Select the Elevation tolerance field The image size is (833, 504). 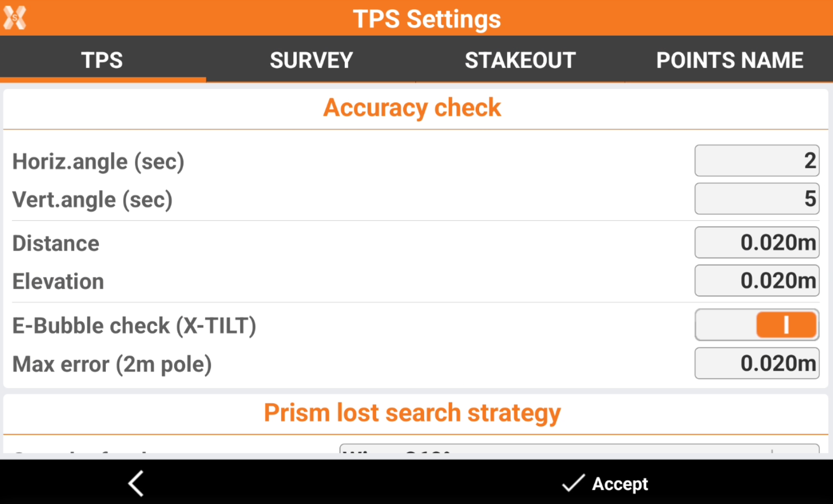click(x=757, y=281)
